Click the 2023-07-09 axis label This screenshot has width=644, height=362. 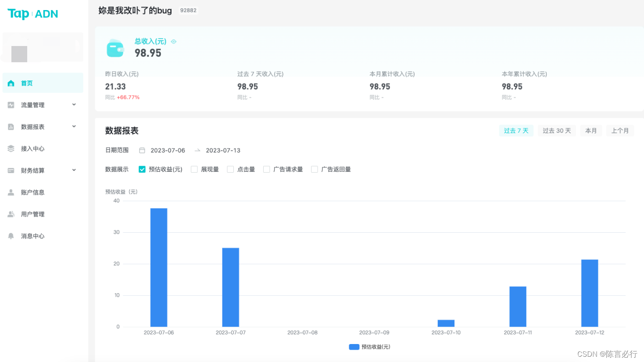374,333
